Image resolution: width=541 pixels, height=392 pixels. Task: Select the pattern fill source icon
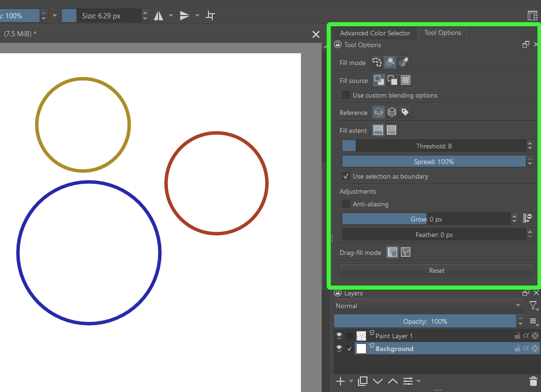point(405,81)
